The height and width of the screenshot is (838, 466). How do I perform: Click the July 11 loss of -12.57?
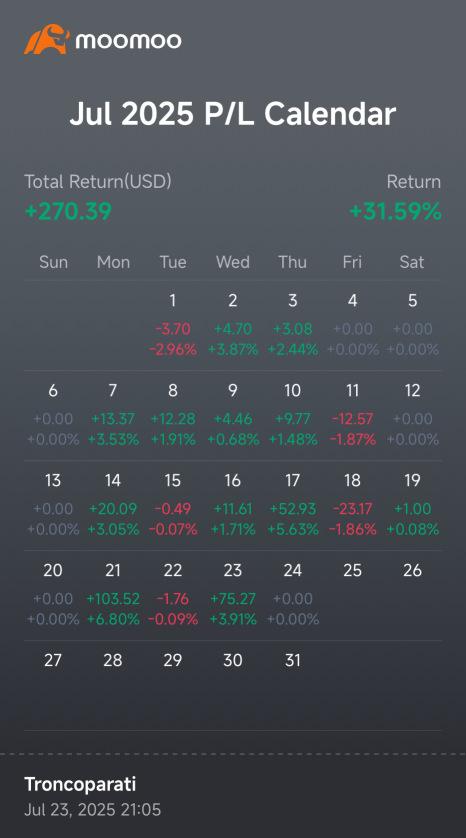352,416
